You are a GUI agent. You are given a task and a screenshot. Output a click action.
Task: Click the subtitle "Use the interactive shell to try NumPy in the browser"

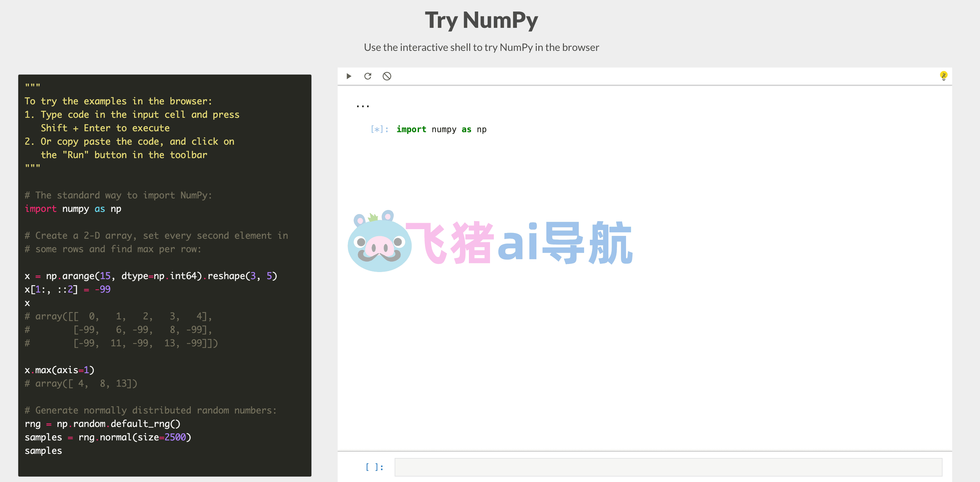481,47
